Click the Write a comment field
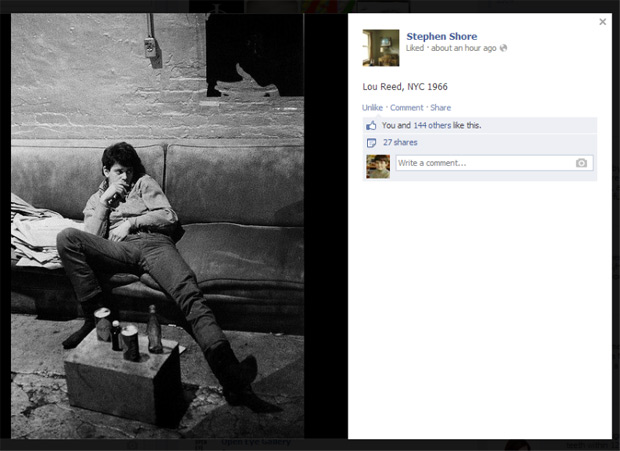Screen dimensions: 620x451 pyautogui.click(x=494, y=163)
